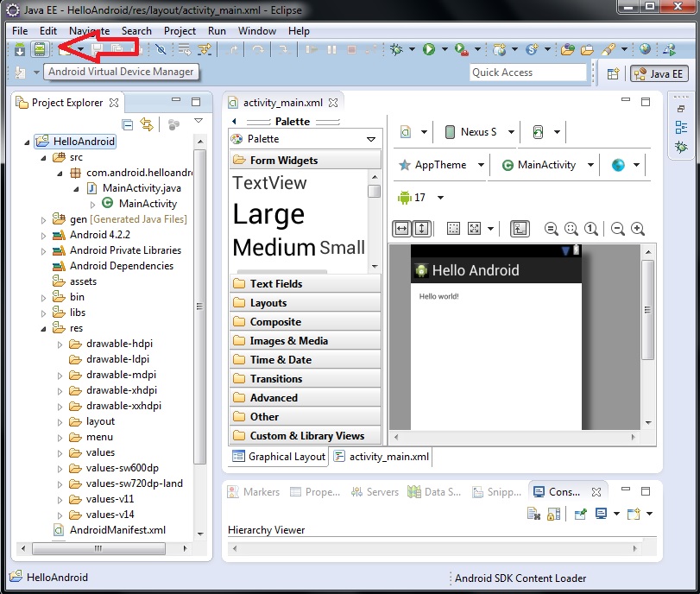Open the Navigate menu

click(x=89, y=31)
